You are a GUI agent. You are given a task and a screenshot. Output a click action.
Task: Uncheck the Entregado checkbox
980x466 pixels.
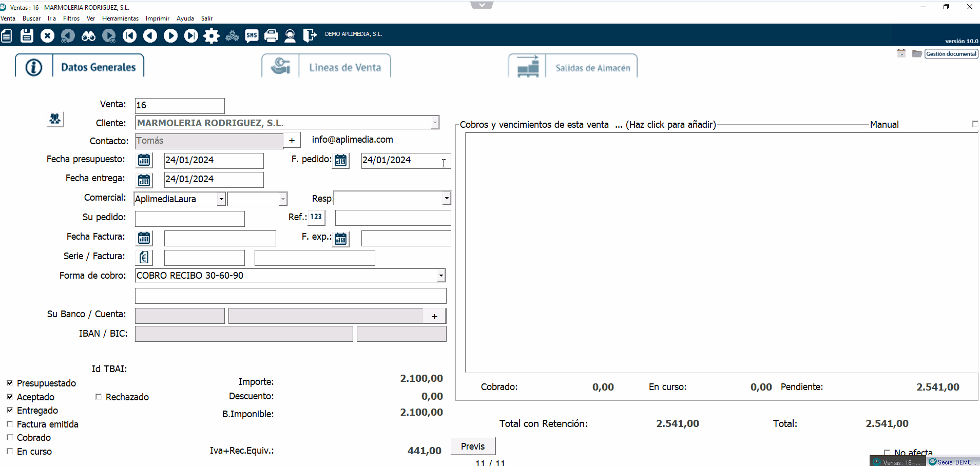click(x=10, y=410)
